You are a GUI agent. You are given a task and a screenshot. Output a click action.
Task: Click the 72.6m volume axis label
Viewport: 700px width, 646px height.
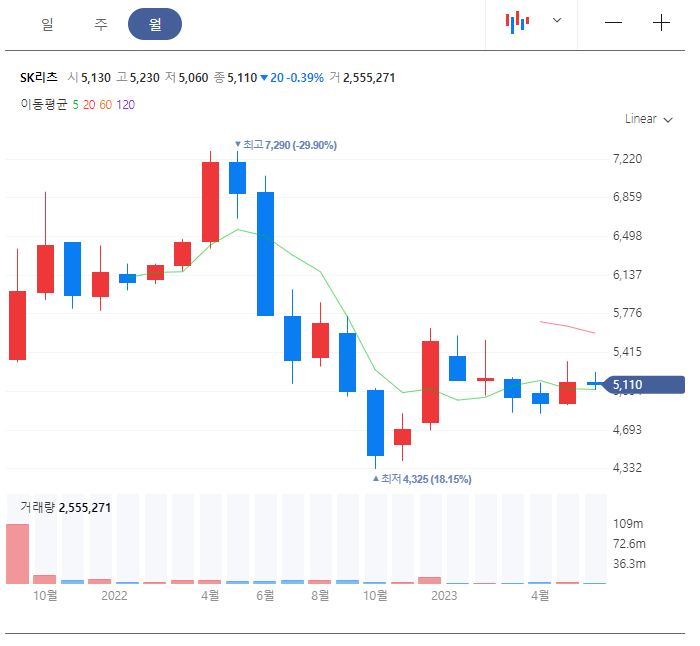(629, 544)
